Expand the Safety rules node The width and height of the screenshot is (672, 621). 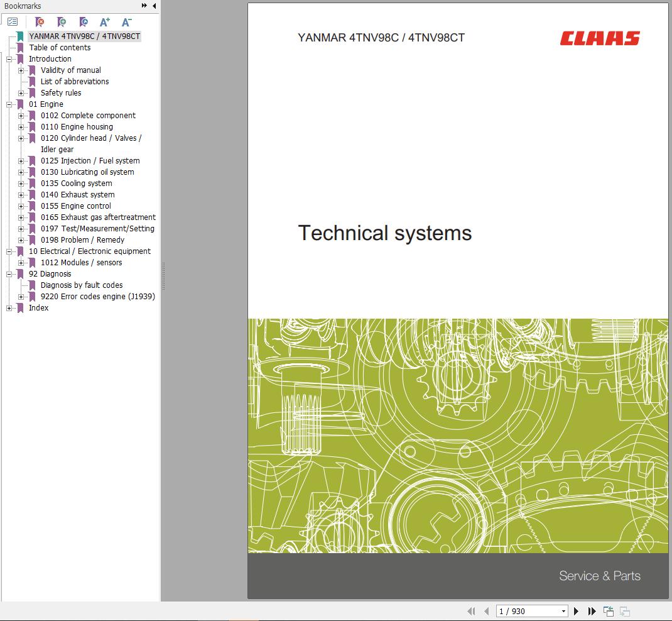pos(21,93)
